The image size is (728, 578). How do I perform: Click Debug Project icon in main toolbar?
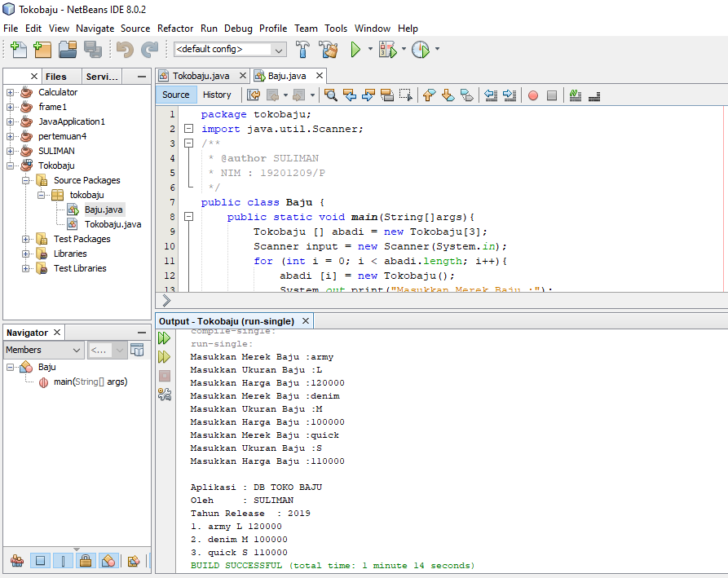click(386, 50)
